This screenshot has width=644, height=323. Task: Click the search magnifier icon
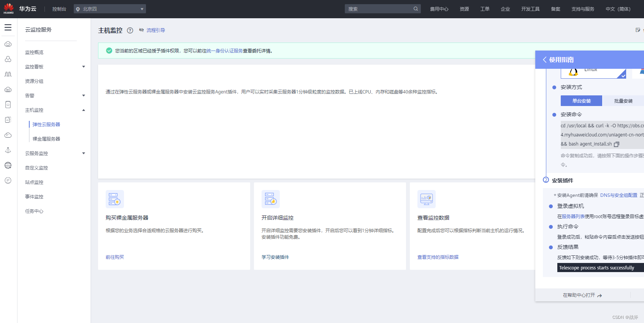click(416, 9)
